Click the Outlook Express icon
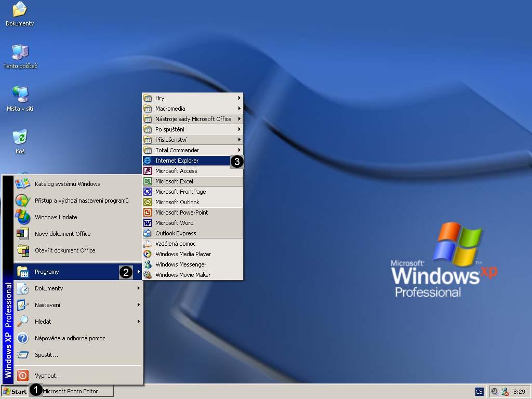 [148, 233]
